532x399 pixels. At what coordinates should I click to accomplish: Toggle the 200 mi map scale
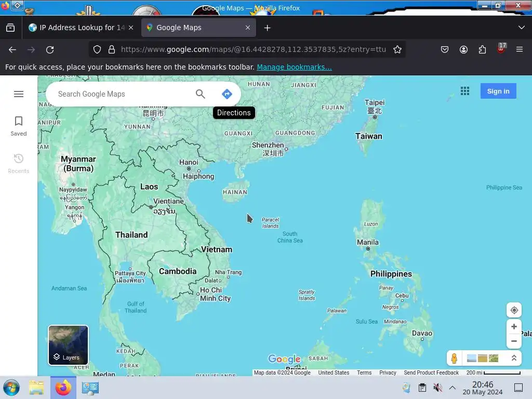tap(494, 373)
